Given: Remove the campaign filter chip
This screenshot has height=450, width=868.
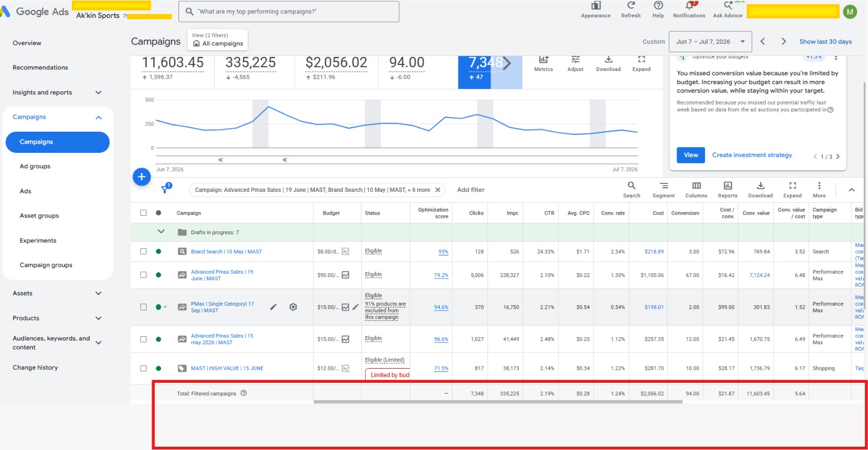Looking at the screenshot, I should 438,190.
